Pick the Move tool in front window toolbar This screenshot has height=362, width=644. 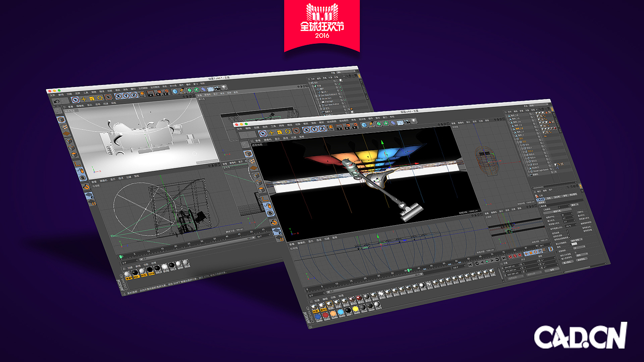(x=272, y=133)
